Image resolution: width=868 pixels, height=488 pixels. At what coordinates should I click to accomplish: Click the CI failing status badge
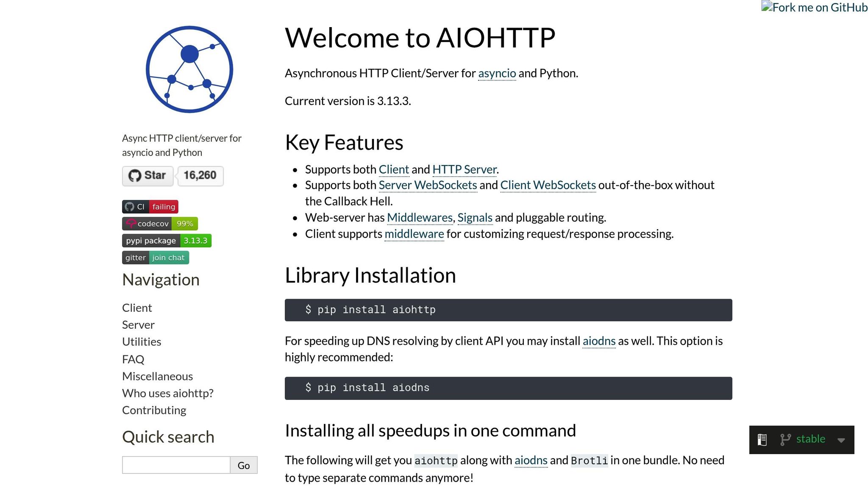tap(150, 207)
